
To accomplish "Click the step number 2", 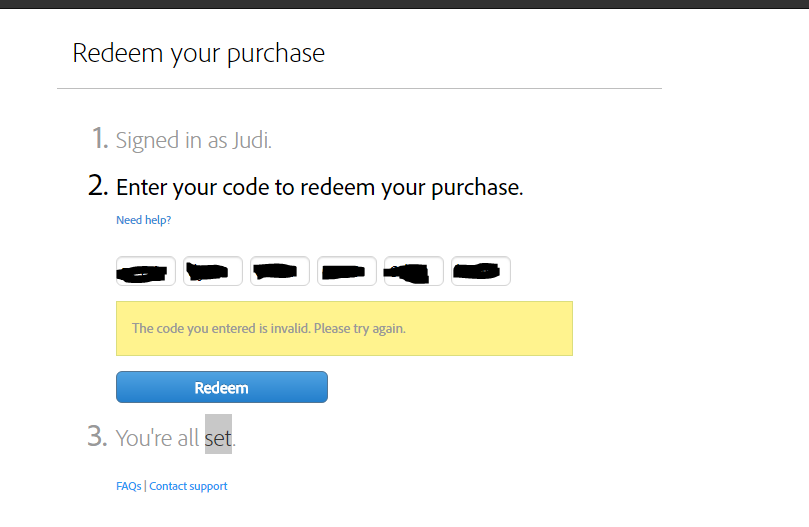I will 98,186.
